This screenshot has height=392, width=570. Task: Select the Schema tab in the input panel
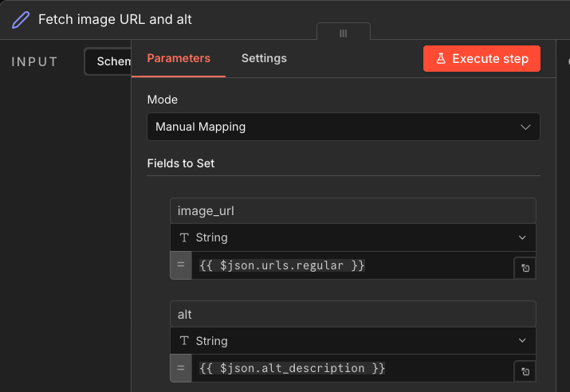110,61
